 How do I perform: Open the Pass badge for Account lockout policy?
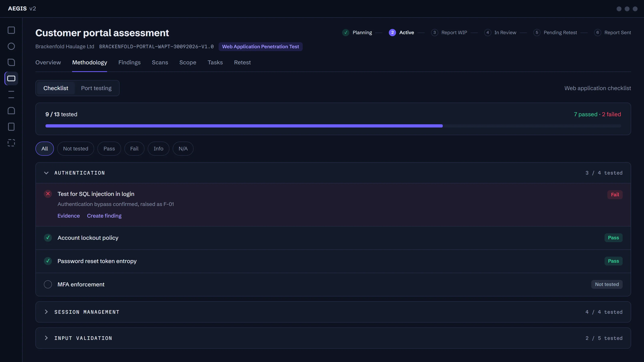[x=613, y=238]
